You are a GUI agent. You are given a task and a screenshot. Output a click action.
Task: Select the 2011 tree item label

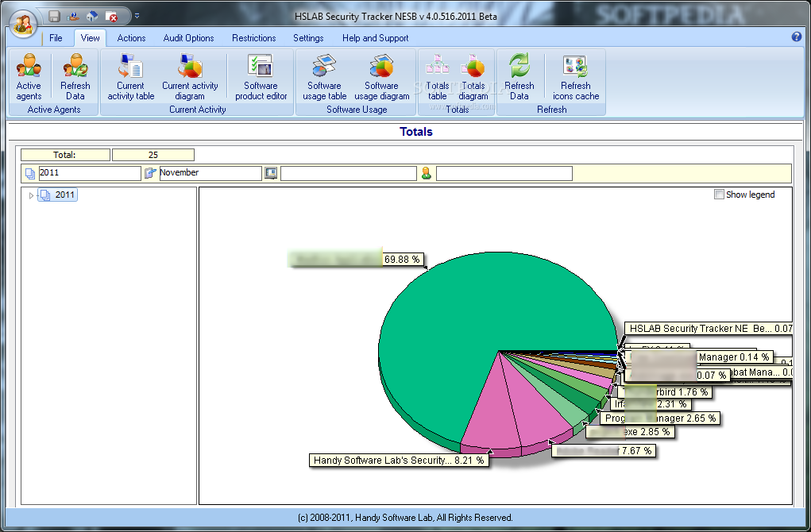point(64,195)
